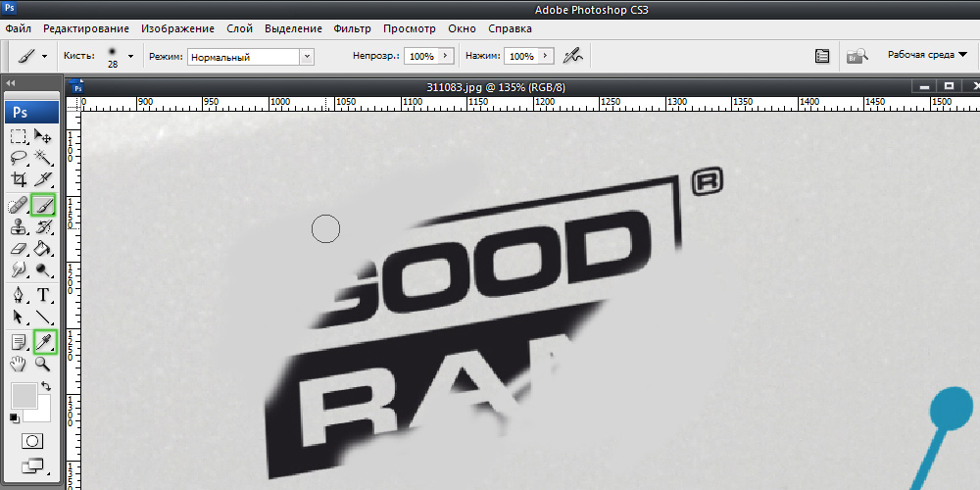Expand the Режим blending mode dropdown
The image size is (980, 490).
point(307,56)
